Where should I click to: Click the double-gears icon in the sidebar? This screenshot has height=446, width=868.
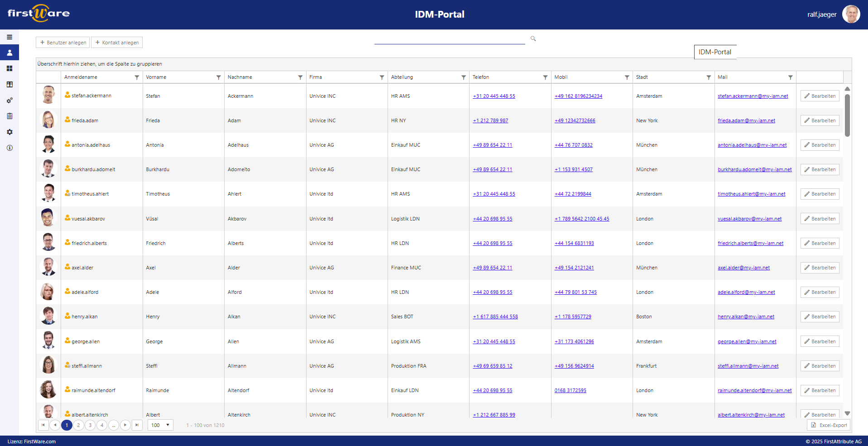(x=10, y=101)
